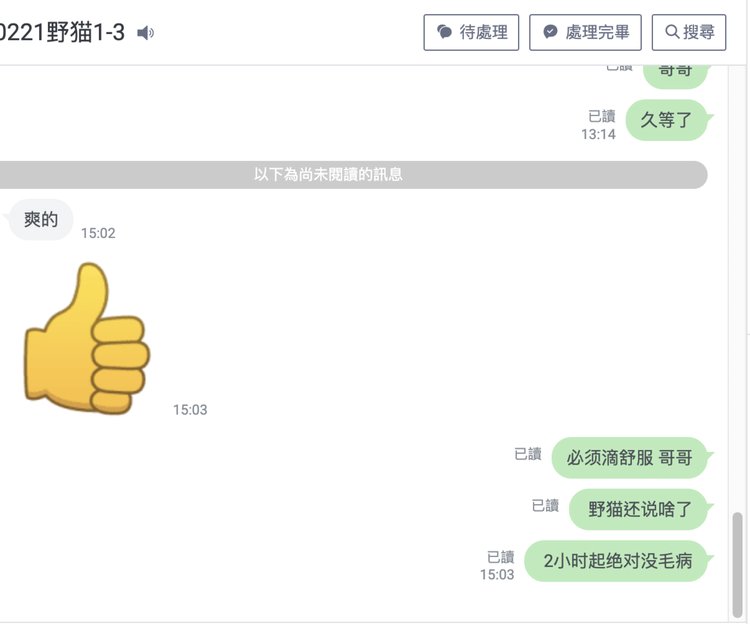Open the 搜尋 search button
Screen dimensions: 750x624
coord(689,33)
